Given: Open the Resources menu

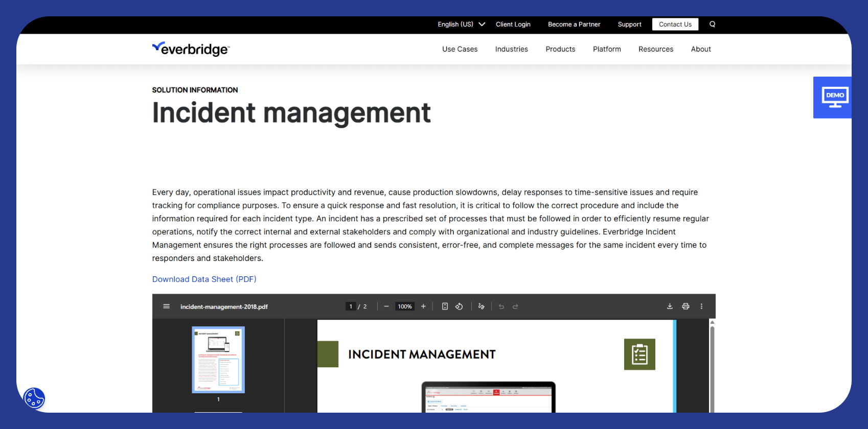Looking at the screenshot, I should (x=656, y=49).
